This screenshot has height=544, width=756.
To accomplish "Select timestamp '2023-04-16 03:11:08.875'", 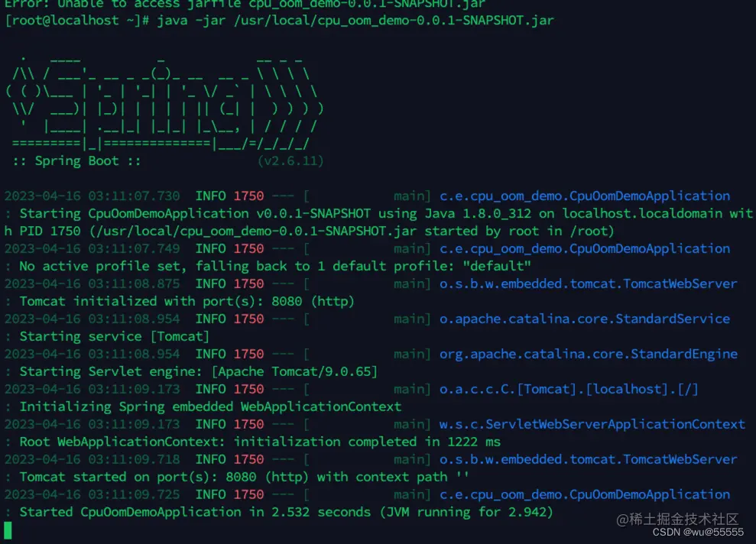I will click(92, 283).
